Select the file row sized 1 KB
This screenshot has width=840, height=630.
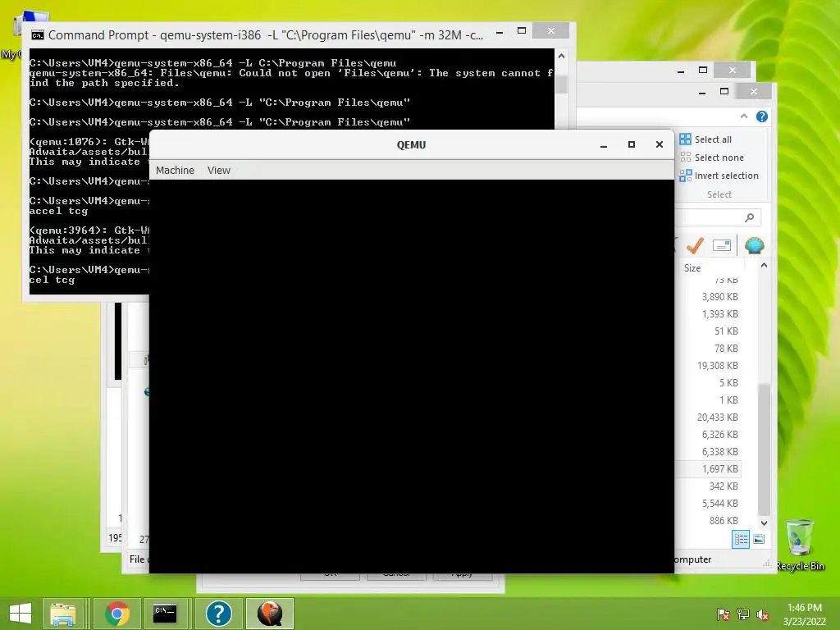[709, 399]
